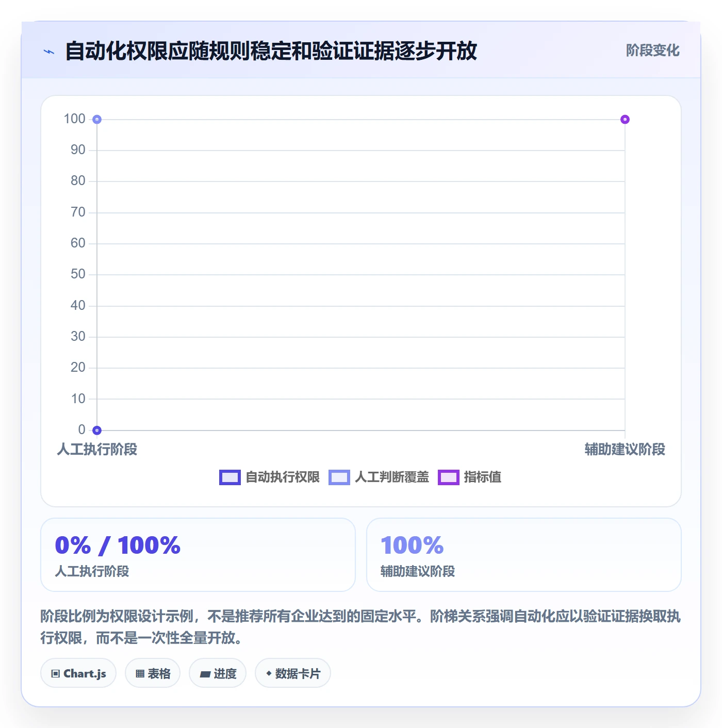
Task: Toggle the 指标值 legend entry
Action: coord(469,477)
